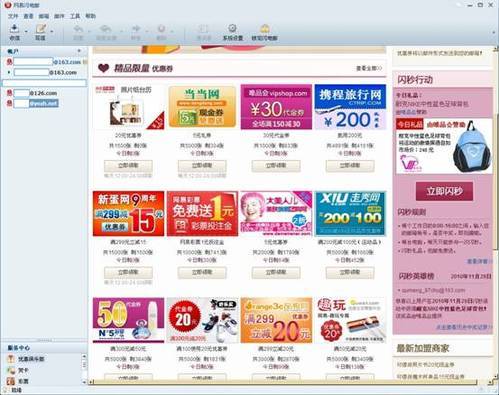
Task: Open the 查看全部 link beside coupon heading
Action: click(x=369, y=68)
